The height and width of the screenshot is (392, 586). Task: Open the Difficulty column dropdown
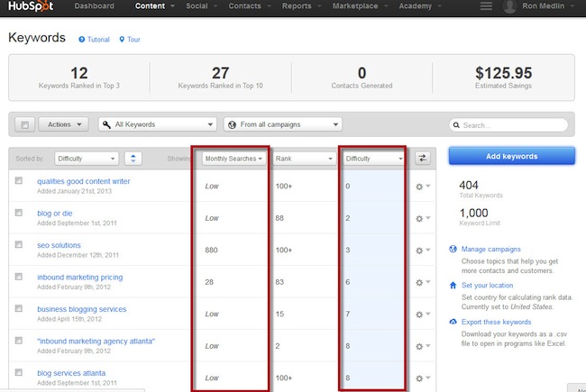click(374, 159)
